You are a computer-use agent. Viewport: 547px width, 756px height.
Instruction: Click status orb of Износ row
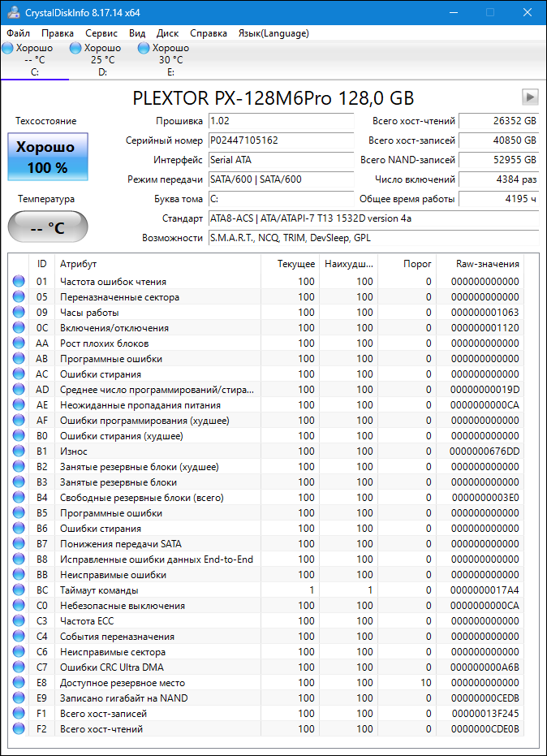tap(19, 451)
